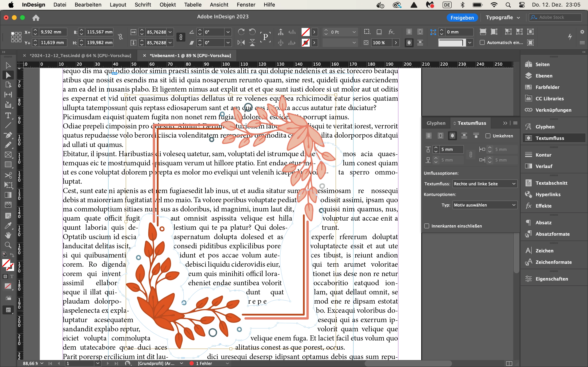Click the Freigeben button
Viewport: 588px width, 367px height.
point(462,18)
